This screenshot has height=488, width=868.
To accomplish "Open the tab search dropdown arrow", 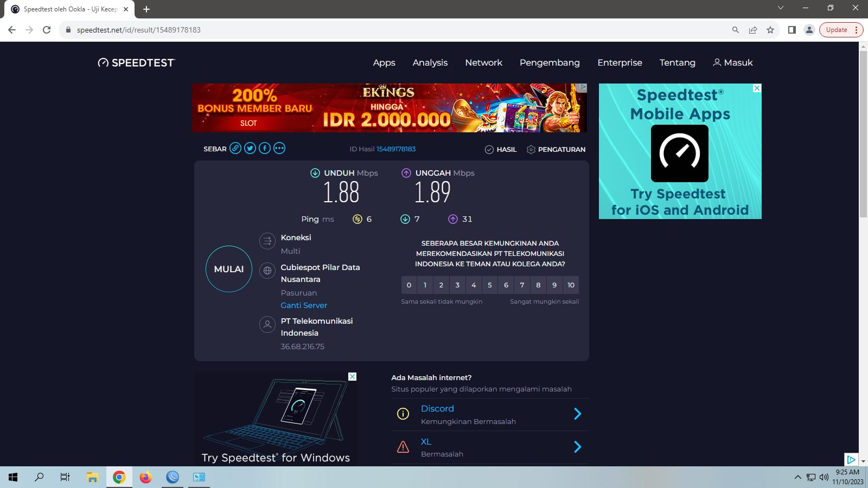I will (781, 8).
